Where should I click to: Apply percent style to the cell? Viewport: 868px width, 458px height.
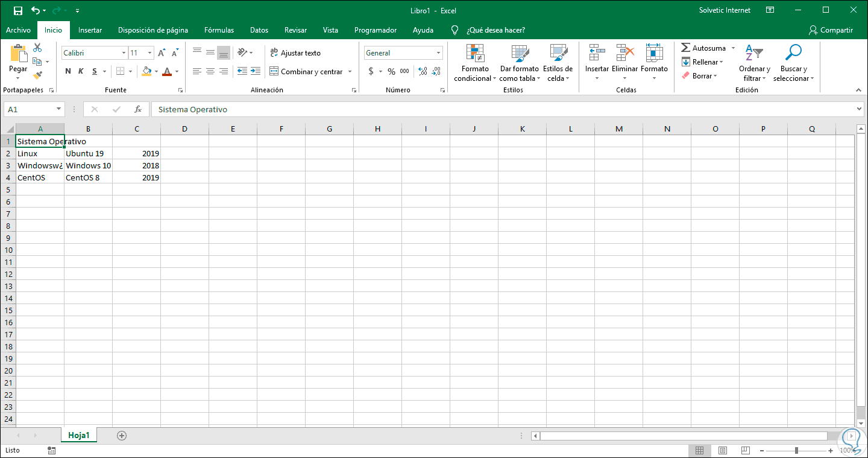click(391, 71)
